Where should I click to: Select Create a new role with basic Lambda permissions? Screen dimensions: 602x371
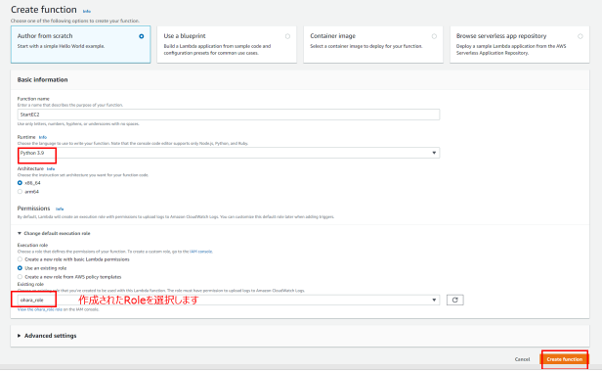(x=20, y=259)
